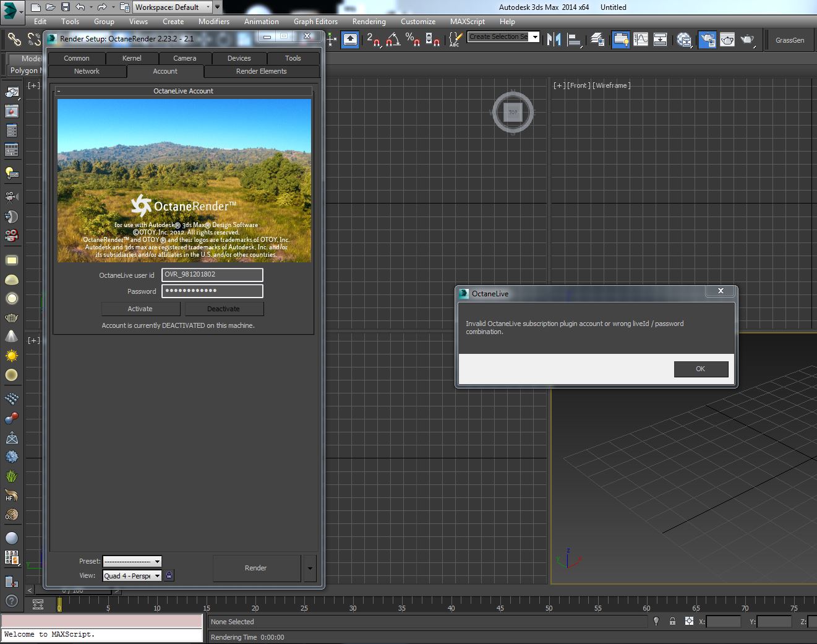
Task: Click the OctaneLive user id field
Action: [x=212, y=275]
